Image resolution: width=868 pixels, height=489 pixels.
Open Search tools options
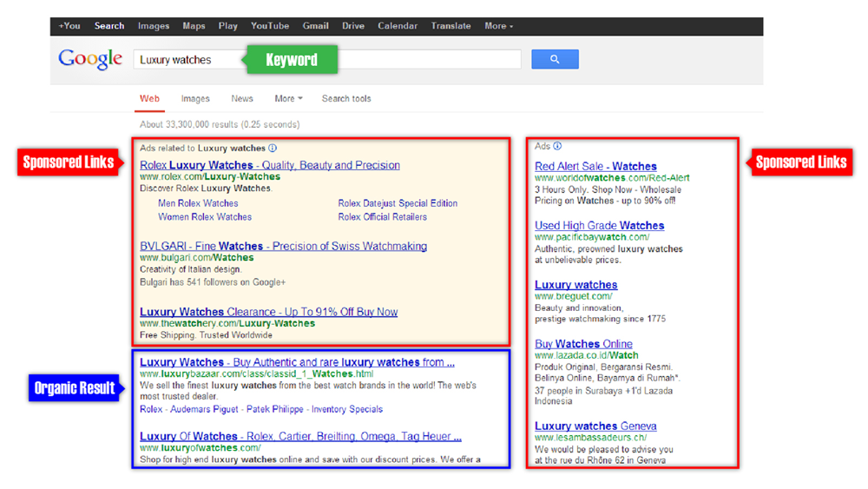pyautogui.click(x=346, y=99)
